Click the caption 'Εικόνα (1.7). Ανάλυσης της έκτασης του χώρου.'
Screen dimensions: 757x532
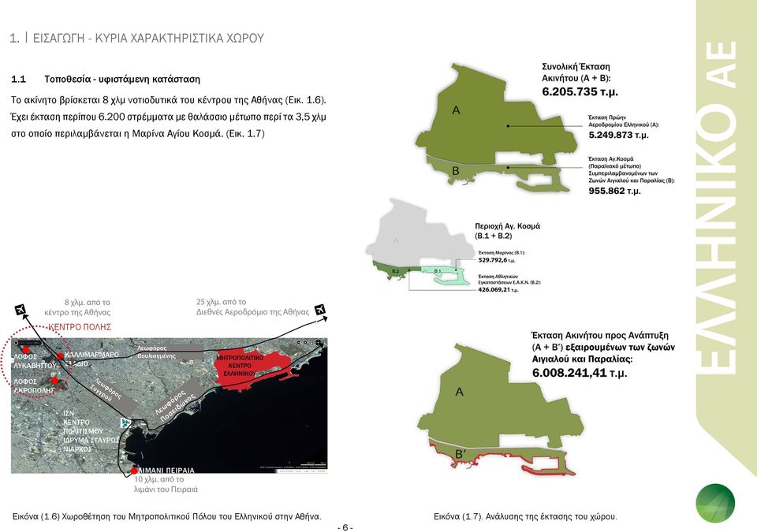(x=525, y=516)
